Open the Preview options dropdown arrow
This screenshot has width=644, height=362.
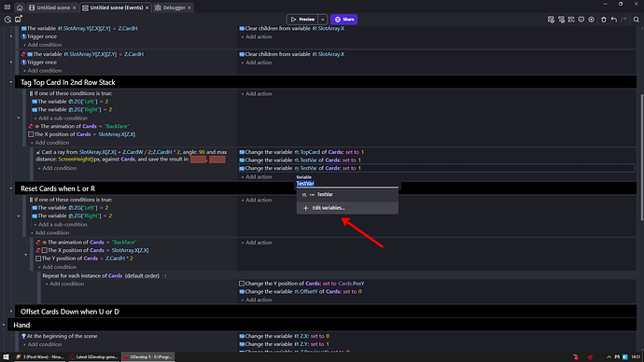pos(323,20)
